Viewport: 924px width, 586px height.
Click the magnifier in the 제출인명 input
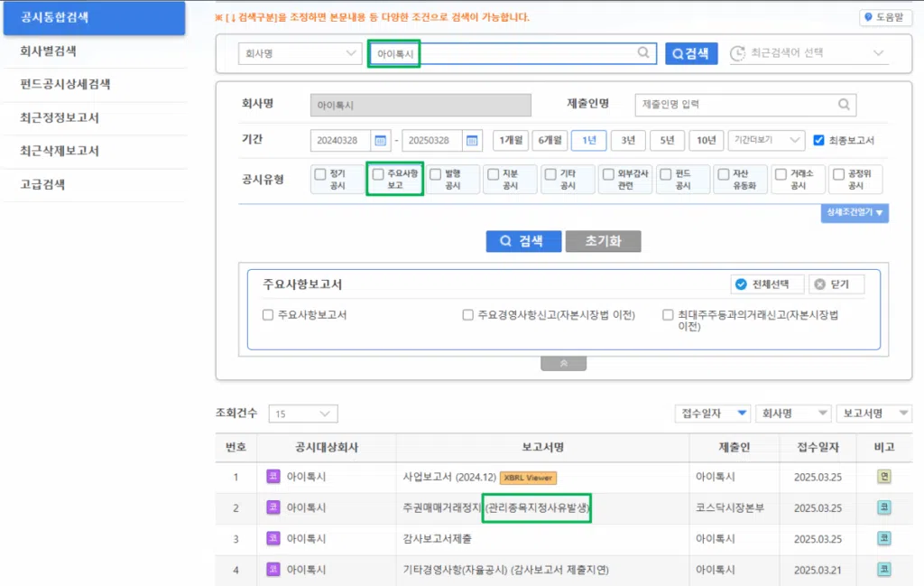843,104
